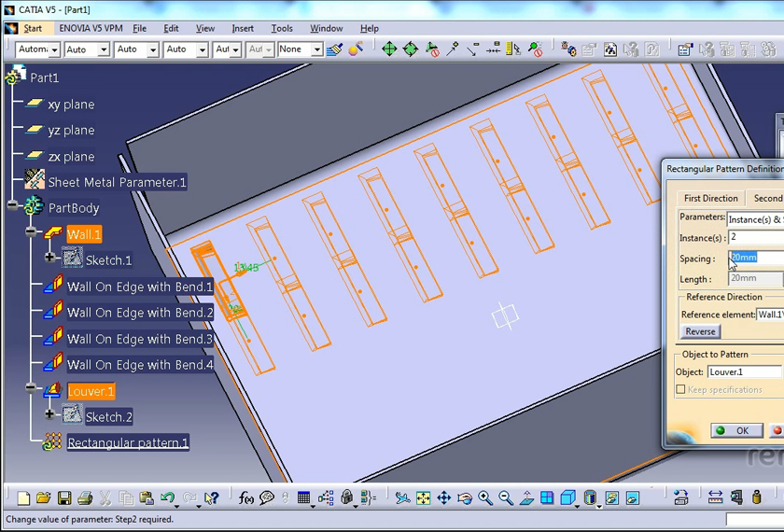Switch to the First Direction tab
This screenshot has height=532, width=784.
point(710,198)
